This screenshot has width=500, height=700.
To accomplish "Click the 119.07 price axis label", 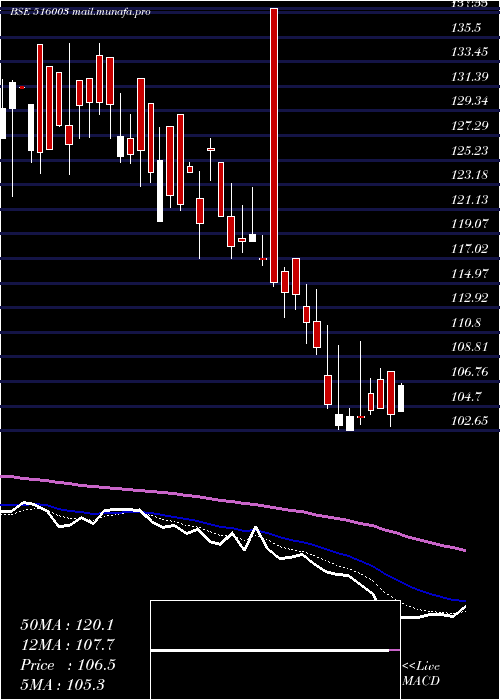I will point(469,224).
